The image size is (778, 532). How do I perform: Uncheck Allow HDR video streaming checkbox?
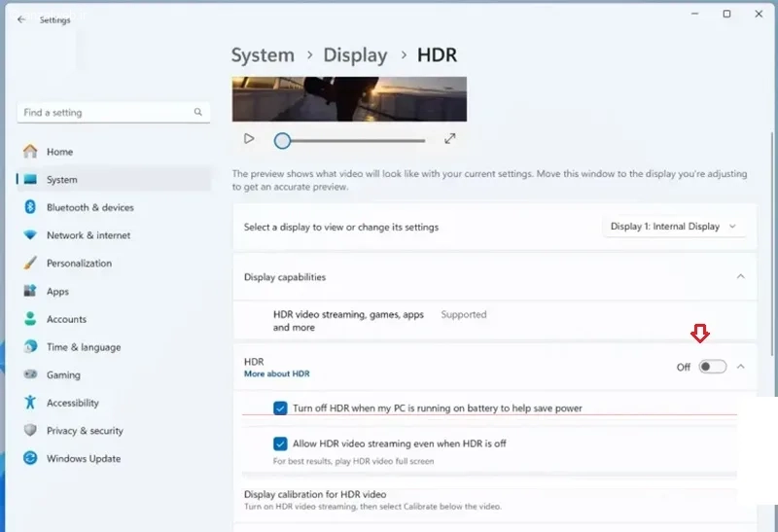[280, 443]
